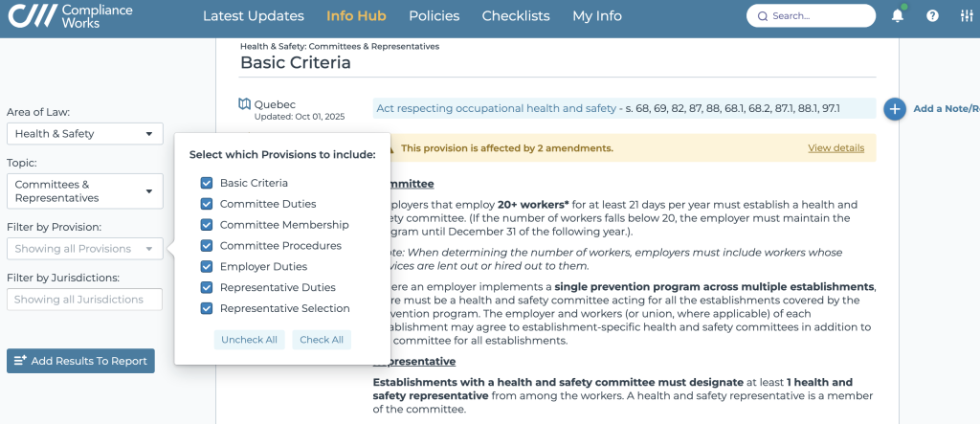Image resolution: width=980 pixels, height=424 pixels.
Task: Click the Quebec map book icon
Action: point(245,104)
